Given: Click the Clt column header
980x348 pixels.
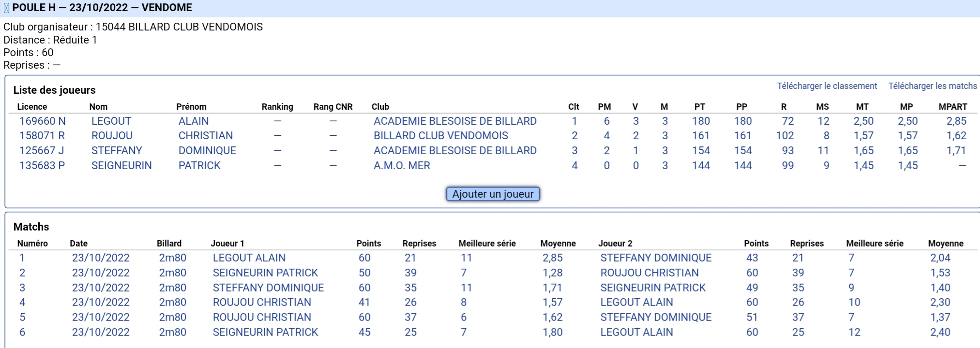Looking at the screenshot, I should click(573, 107).
